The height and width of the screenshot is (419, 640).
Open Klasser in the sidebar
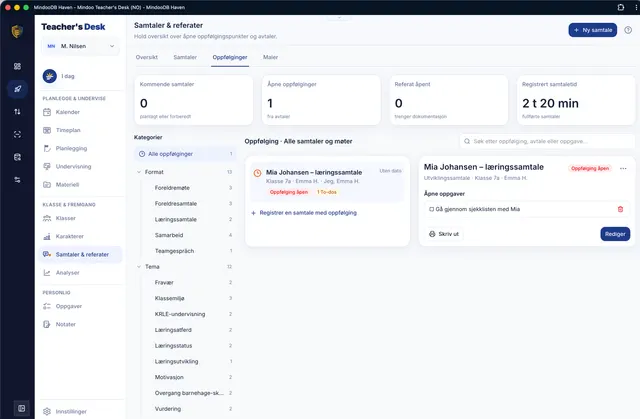coord(81,218)
